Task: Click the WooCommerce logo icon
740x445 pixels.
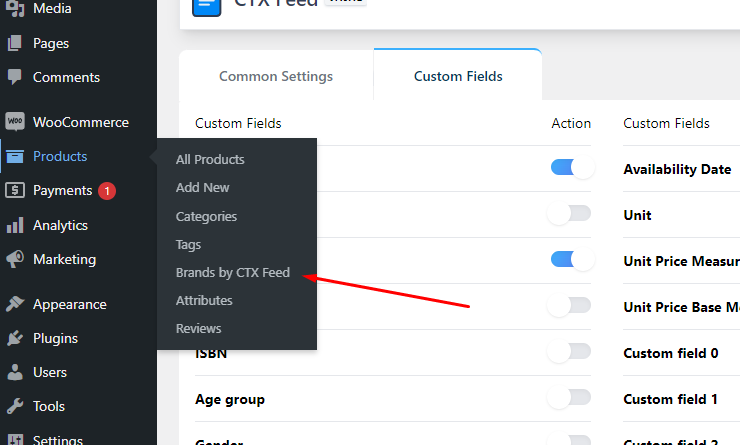Action: coord(14,122)
